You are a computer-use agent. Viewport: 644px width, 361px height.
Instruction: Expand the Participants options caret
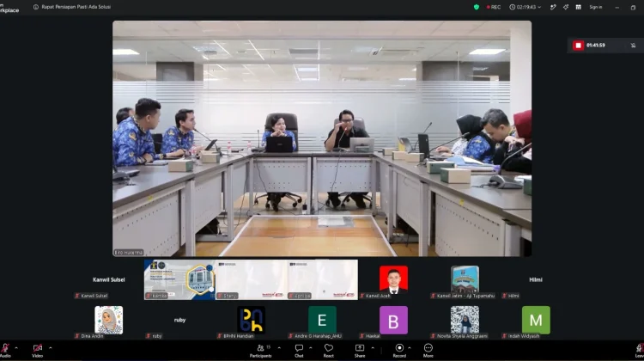(279, 348)
